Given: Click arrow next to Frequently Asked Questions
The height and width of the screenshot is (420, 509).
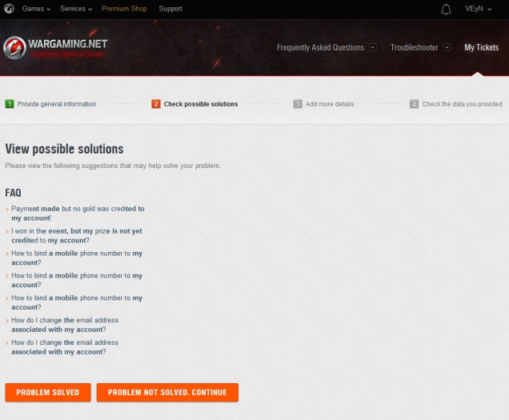Looking at the screenshot, I should point(373,48).
